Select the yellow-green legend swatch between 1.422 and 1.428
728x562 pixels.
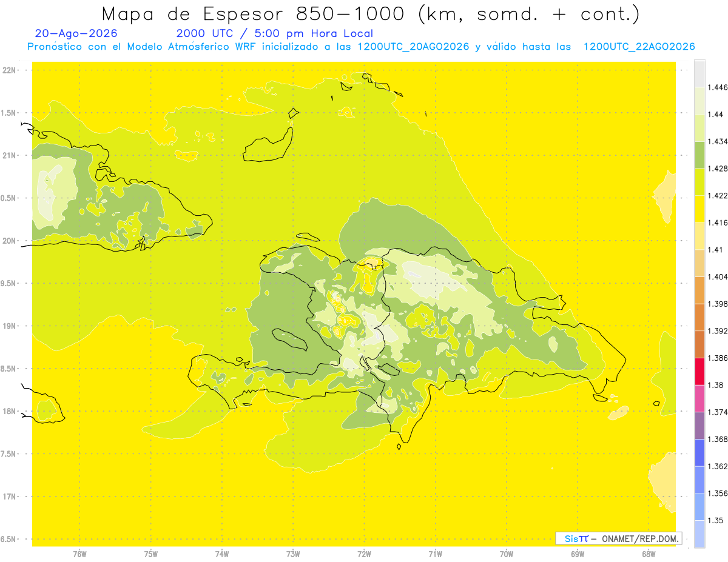click(699, 182)
